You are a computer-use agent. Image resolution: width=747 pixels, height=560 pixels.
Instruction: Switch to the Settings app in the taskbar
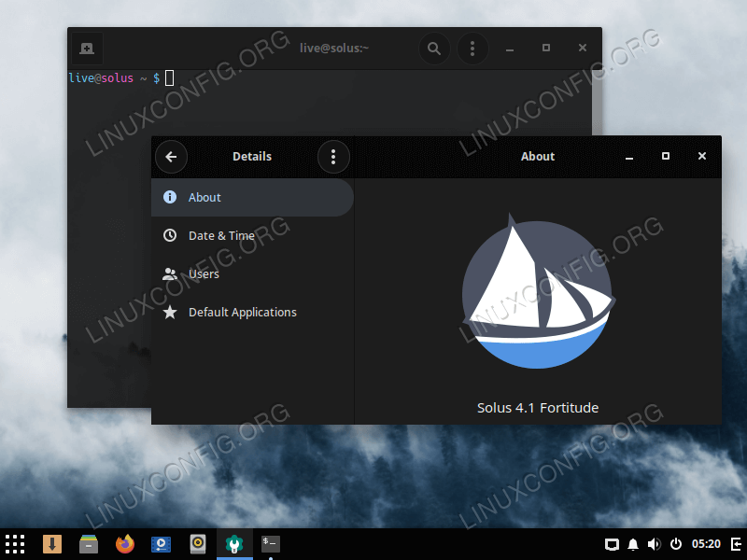pyautogui.click(x=234, y=544)
